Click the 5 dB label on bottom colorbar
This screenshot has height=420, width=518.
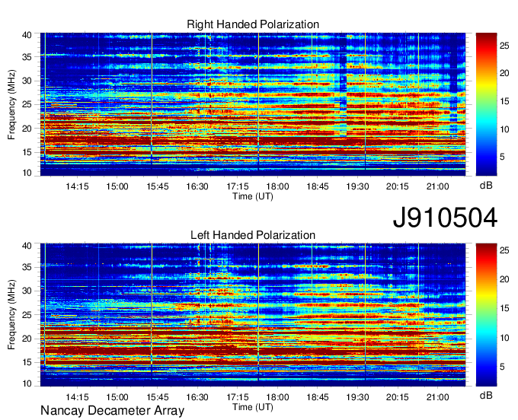(x=502, y=367)
